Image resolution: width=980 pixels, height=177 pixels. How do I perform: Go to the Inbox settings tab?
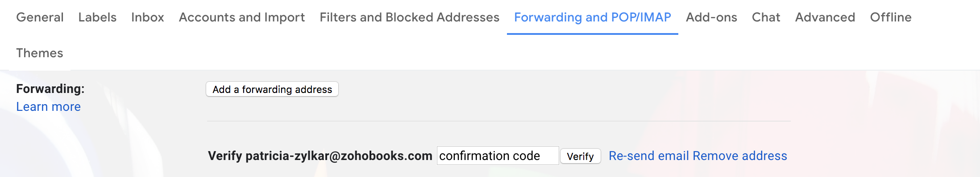point(148,17)
